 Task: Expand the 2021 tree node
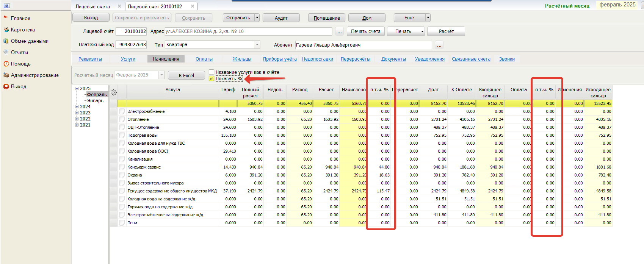click(x=77, y=125)
